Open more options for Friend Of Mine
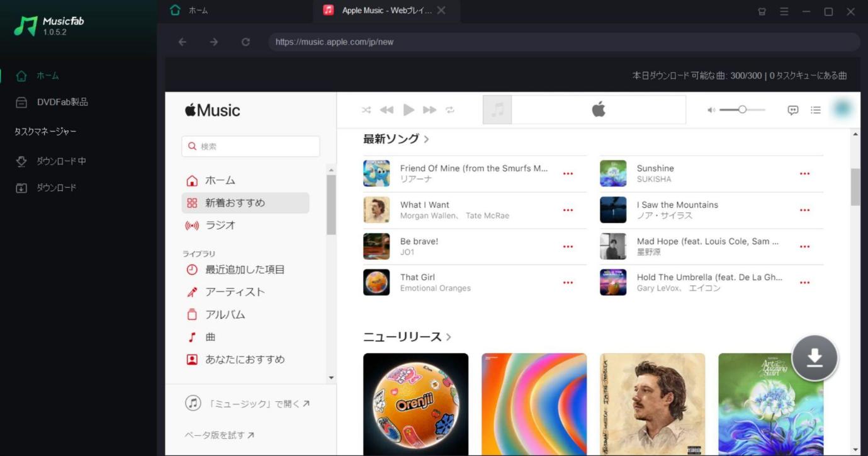The height and width of the screenshot is (456, 868). click(568, 174)
